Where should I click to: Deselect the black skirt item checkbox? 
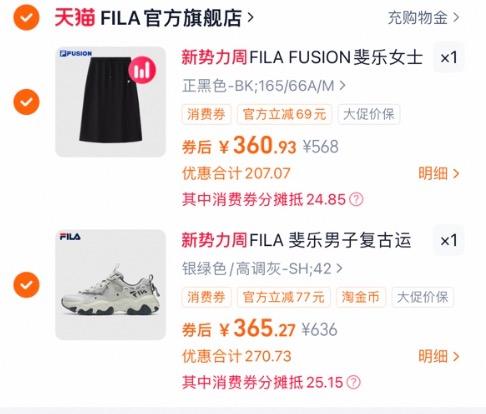[x=26, y=102]
